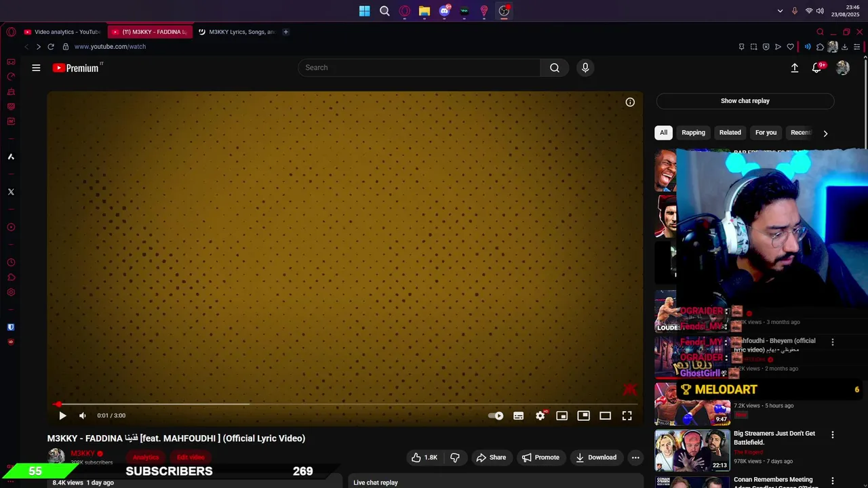Open X (Twitter) in Opera sidebar
Screen dimensions: 868x488
point(11,192)
